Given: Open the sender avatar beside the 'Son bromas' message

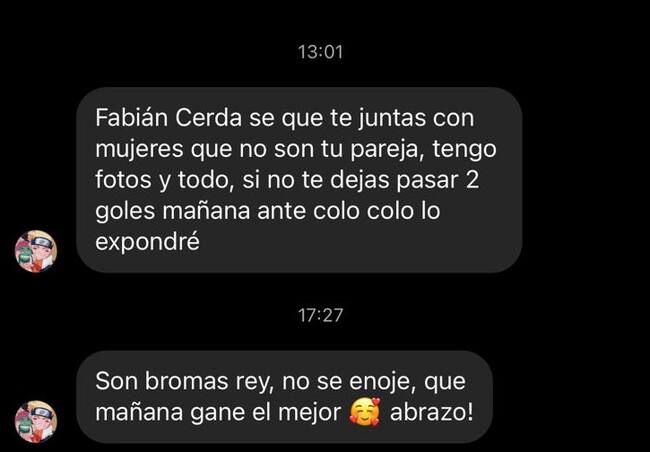Looking at the screenshot, I should [36, 421].
